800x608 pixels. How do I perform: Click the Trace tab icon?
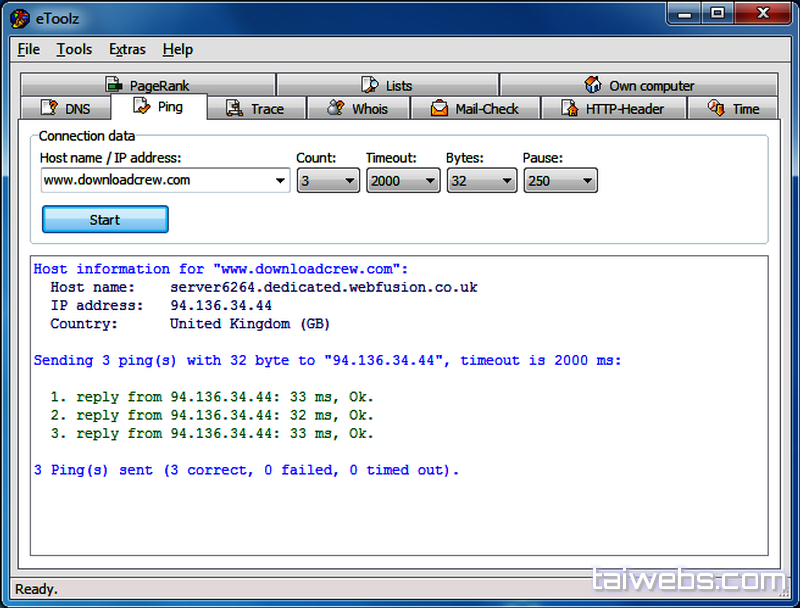coord(234,109)
